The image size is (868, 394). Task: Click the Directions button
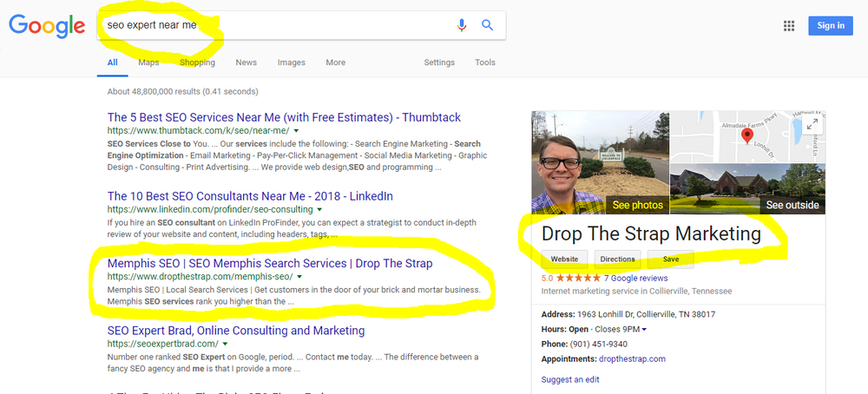coord(618,259)
